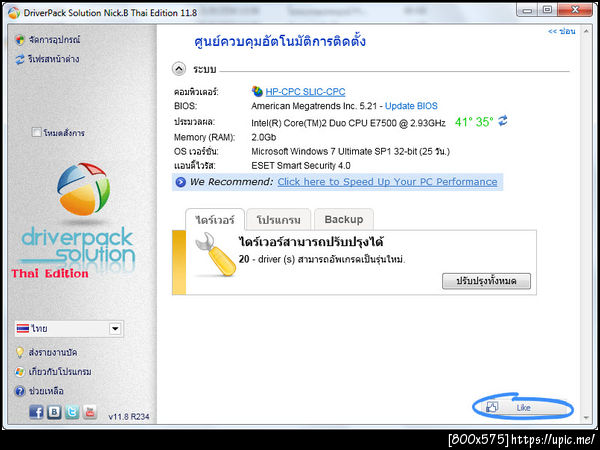Image resolution: width=600 pixels, height=450 pixels.
Task: Click the scrollbar up arrow
Action: [x=586, y=31]
